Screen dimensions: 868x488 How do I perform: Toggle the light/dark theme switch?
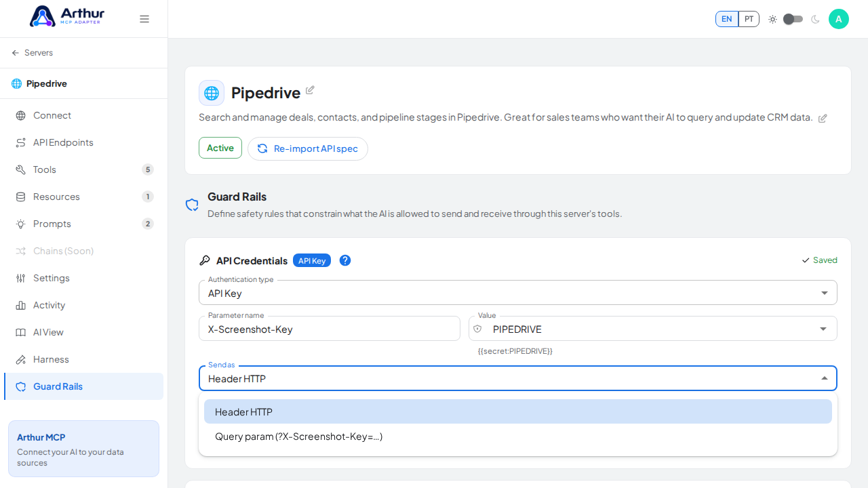793,19
